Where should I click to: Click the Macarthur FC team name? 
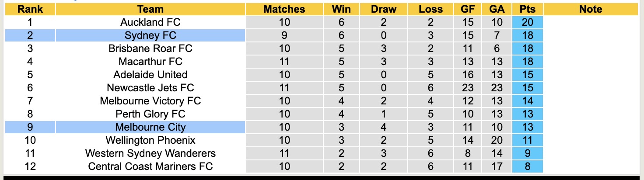tap(150, 62)
